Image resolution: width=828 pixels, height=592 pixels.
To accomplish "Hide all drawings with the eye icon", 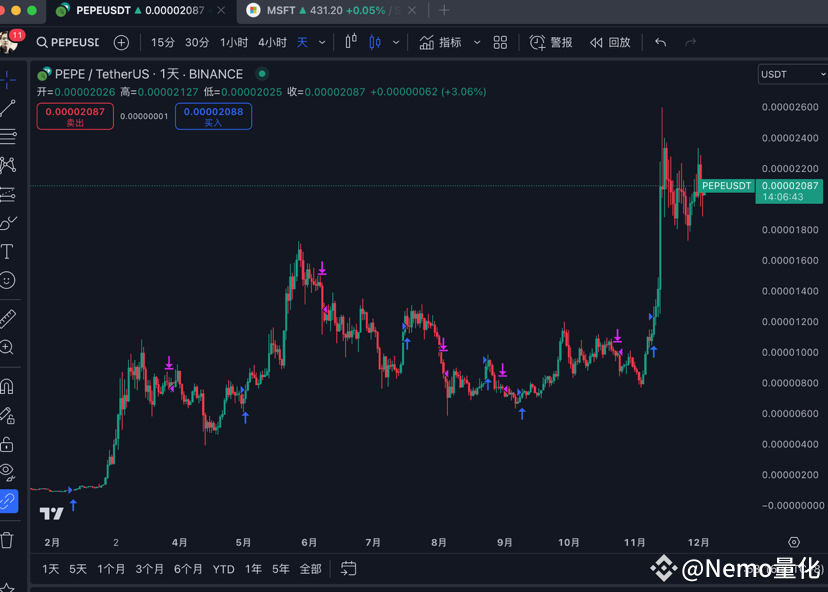I will coord(7,472).
